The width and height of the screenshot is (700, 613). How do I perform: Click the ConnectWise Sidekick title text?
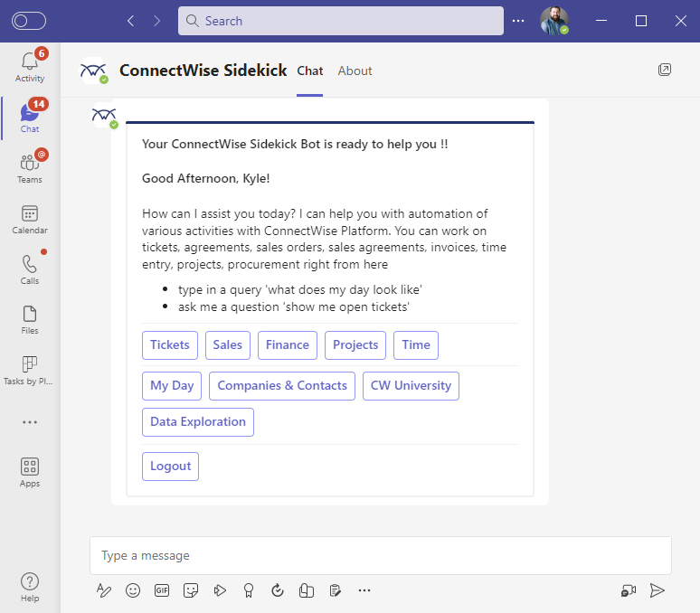tap(203, 71)
